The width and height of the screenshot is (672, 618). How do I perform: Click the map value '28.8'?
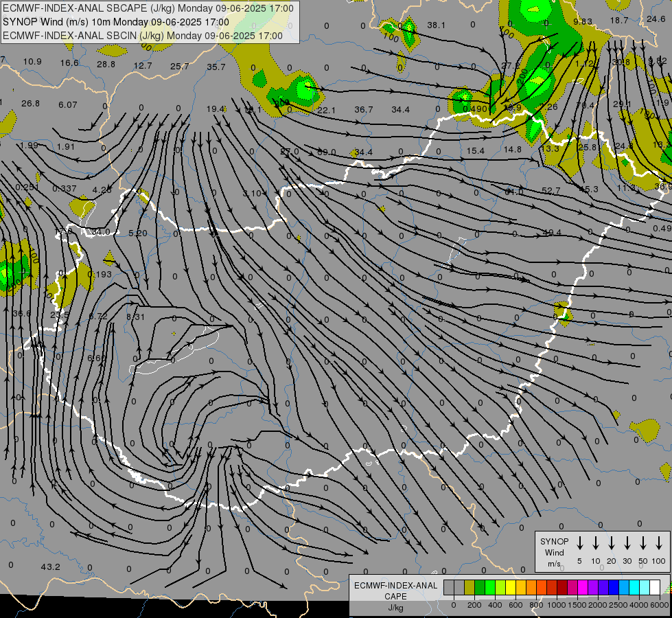[106, 64]
